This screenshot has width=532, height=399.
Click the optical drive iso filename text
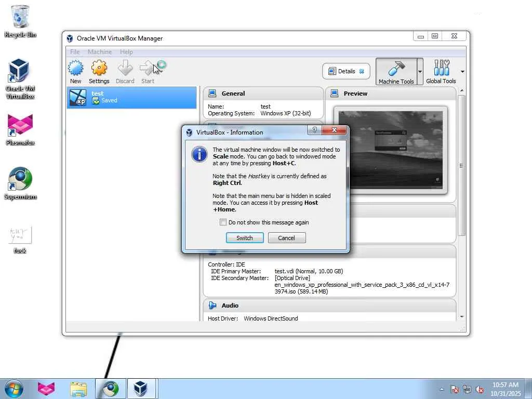[x=362, y=288]
